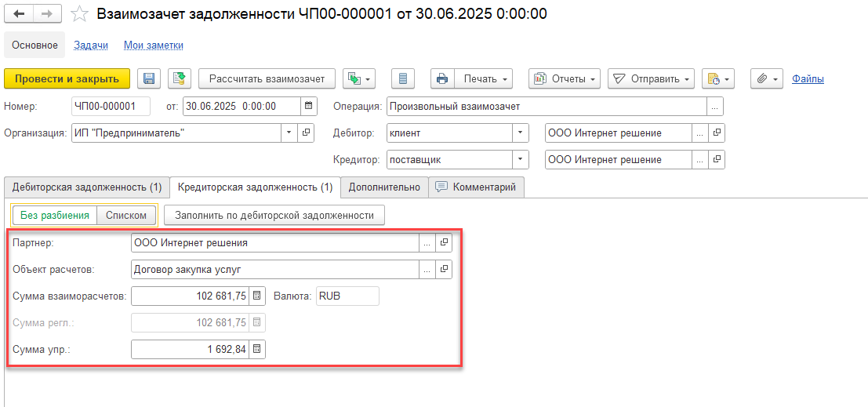
Task: Switch to Списком view mode
Action: point(126,215)
